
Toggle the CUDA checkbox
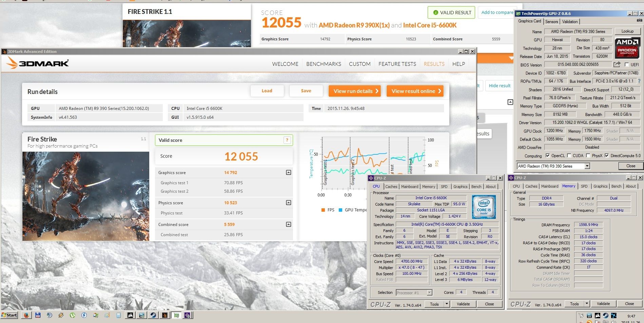point(569,156)
